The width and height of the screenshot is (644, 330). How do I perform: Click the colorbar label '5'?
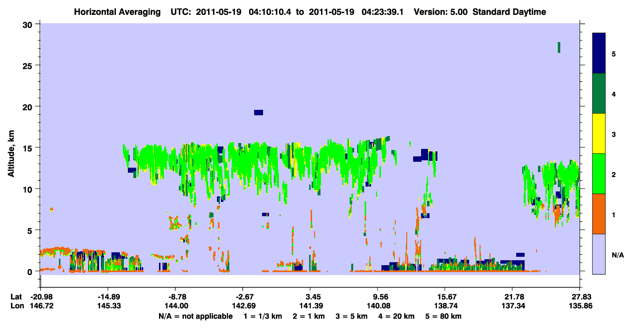point(614,53)
